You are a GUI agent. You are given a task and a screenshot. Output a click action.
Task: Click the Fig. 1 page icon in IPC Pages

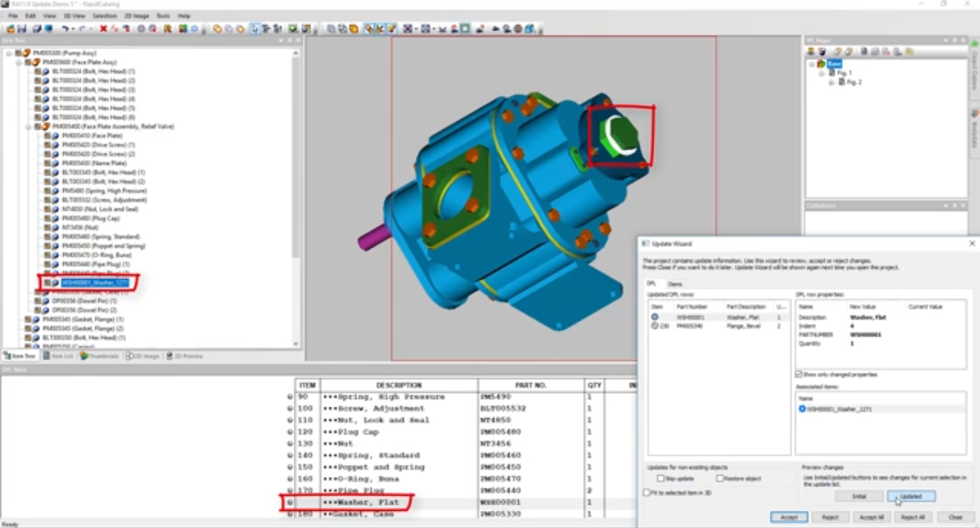click(832, 73)
